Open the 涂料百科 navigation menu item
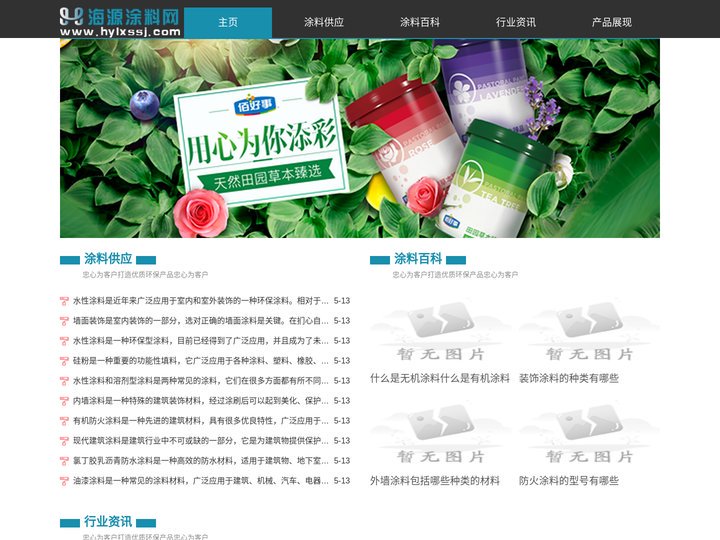720x540 pixels. tap(420, 22)
